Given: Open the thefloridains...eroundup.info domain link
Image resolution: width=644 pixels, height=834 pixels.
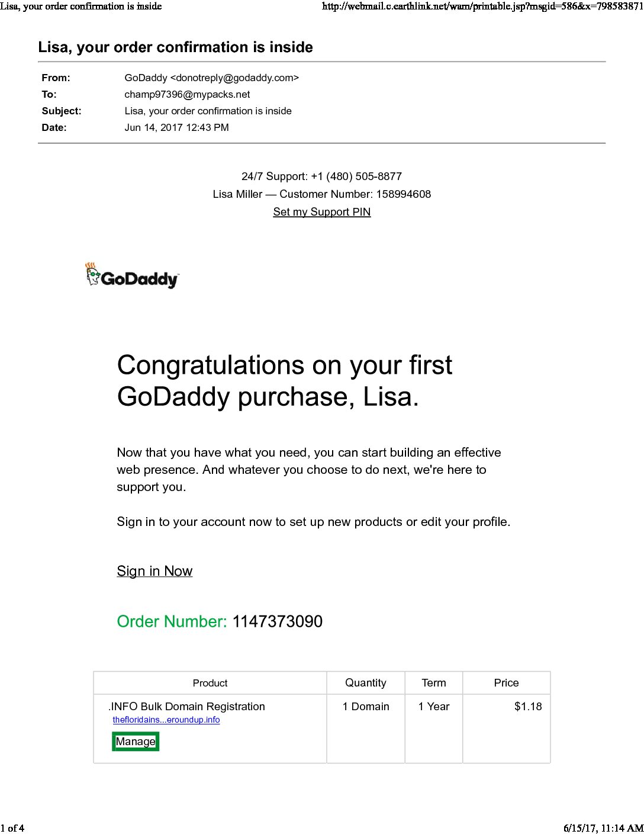Looking at the screenshot, I should point(166,720).
